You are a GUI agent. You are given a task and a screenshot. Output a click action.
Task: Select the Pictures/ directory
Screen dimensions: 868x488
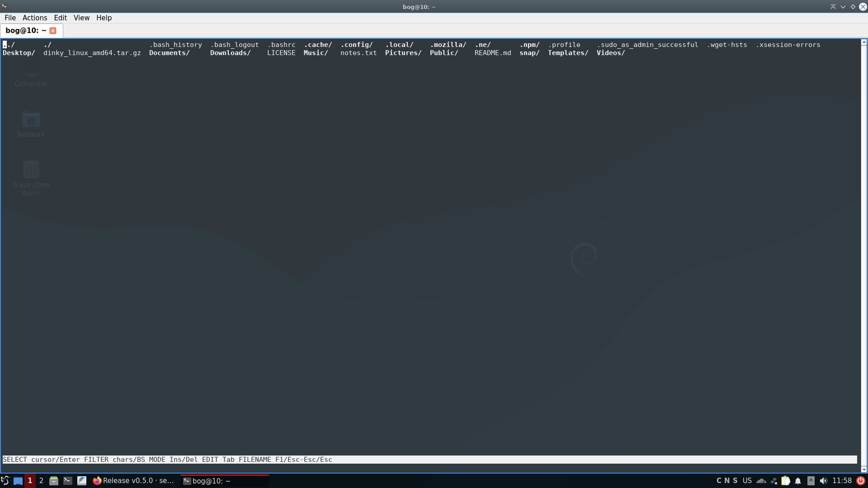403,53
